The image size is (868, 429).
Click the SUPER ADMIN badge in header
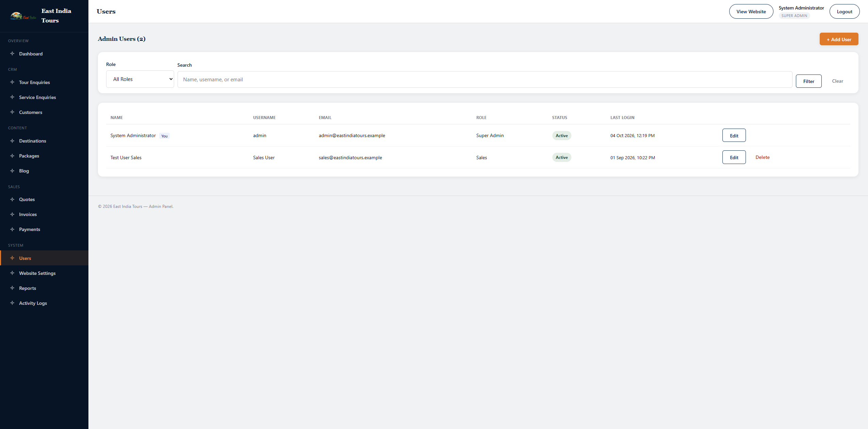click(x=794, y=16)
